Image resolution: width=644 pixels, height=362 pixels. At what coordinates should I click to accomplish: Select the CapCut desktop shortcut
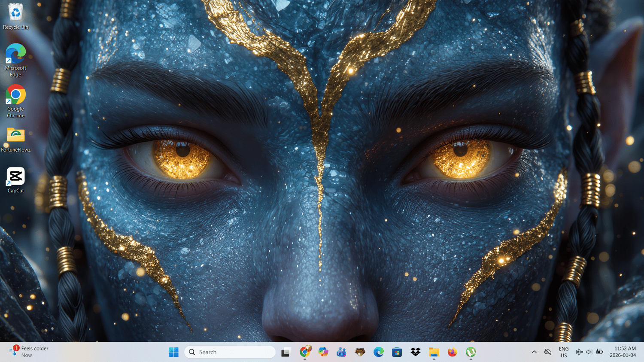[15, 180]
